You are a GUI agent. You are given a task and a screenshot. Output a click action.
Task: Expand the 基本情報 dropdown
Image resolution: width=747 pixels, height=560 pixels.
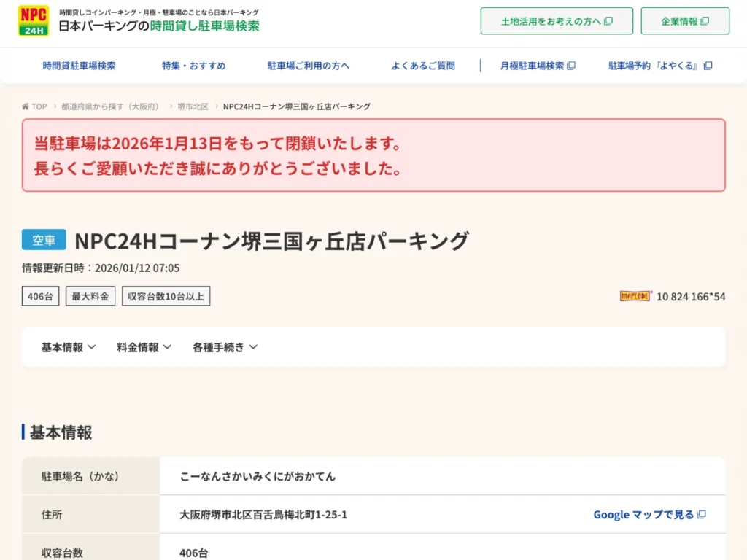[66, 347]
